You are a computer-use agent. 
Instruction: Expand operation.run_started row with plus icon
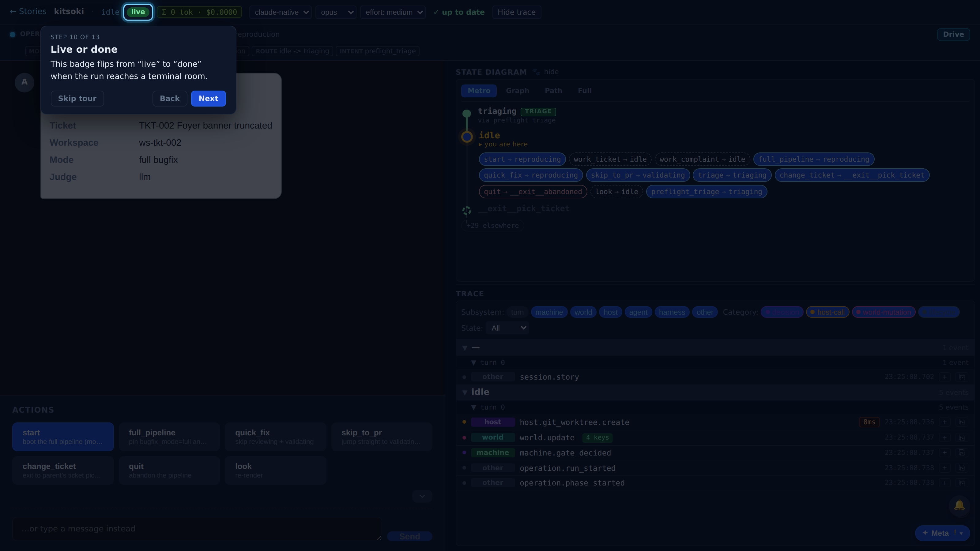click(x=944, y=468)
